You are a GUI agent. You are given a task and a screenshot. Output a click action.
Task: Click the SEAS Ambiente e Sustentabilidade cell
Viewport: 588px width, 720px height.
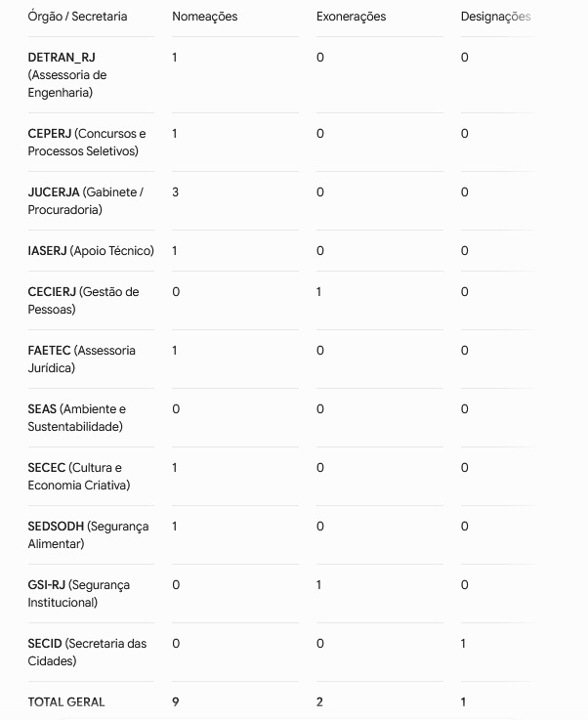click(76, 418)
